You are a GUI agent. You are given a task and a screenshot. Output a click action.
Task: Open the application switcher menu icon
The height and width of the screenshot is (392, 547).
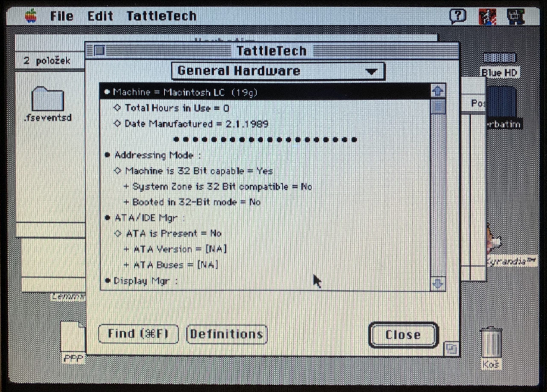point(516,17)
